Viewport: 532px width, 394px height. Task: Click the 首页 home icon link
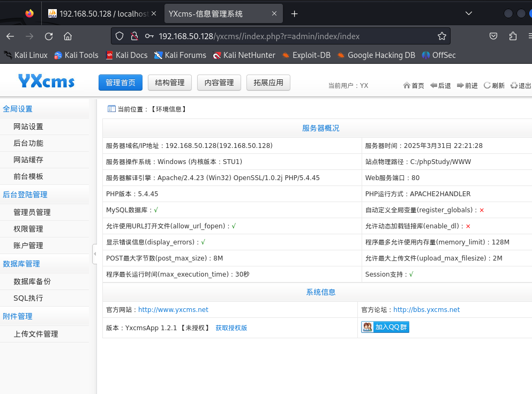click(414, 86)
